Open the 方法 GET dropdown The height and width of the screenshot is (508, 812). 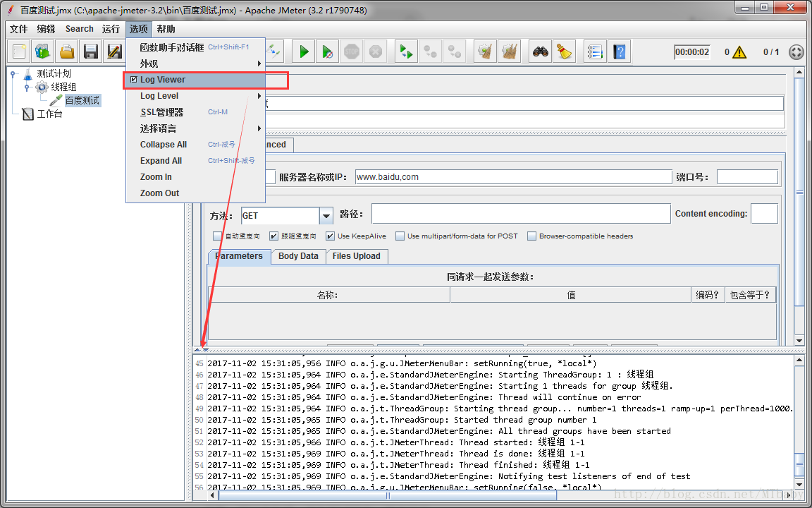(x=326, y=216)
